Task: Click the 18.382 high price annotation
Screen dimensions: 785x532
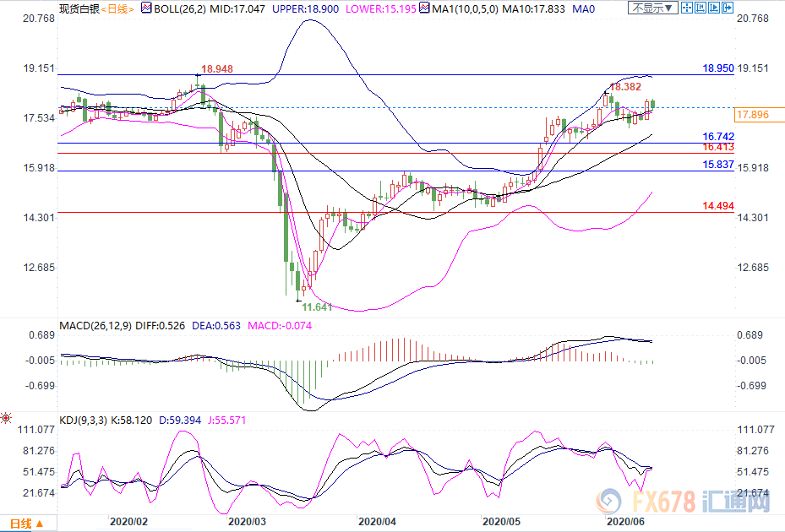Action: 625,87
